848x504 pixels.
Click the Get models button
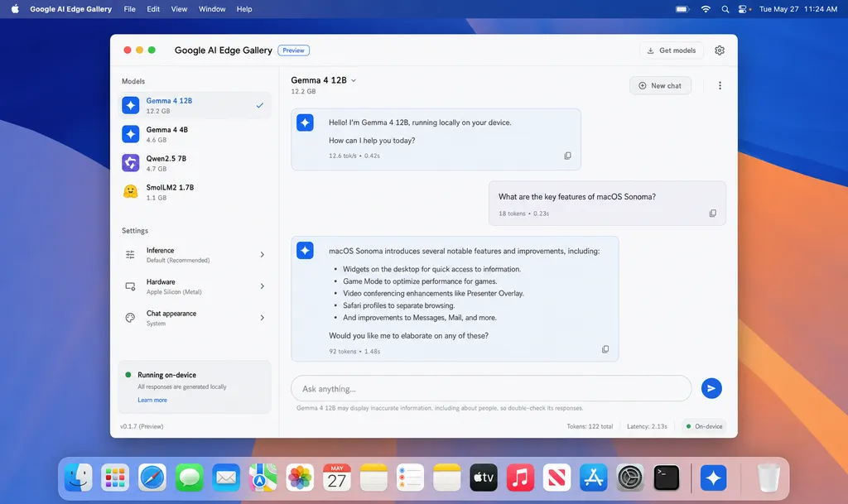(672, 50)
